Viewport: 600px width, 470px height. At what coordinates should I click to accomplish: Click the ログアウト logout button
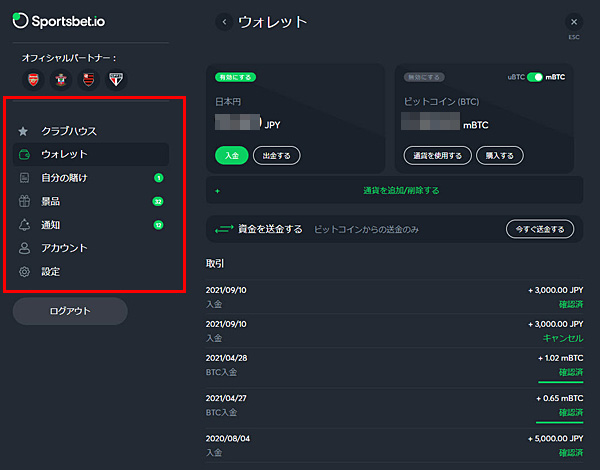click(70, 311)
